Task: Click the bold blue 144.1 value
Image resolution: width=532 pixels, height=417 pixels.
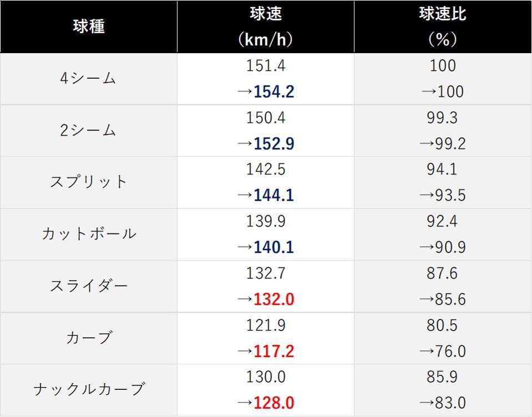Action: 274,195
